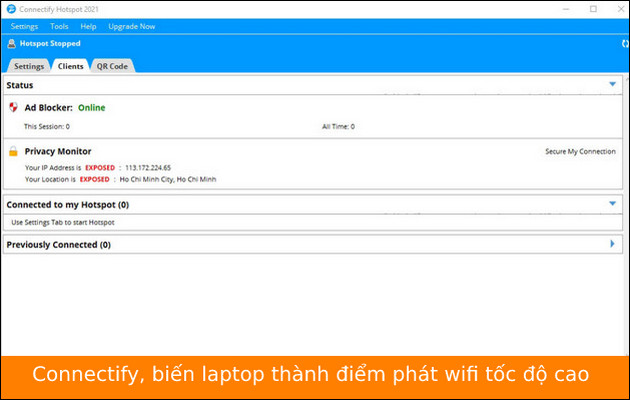The height and width of the screenshot is (400, 630).
Task: Click the Hotspot Stopped status icon
Action: (x=11, y=44)
